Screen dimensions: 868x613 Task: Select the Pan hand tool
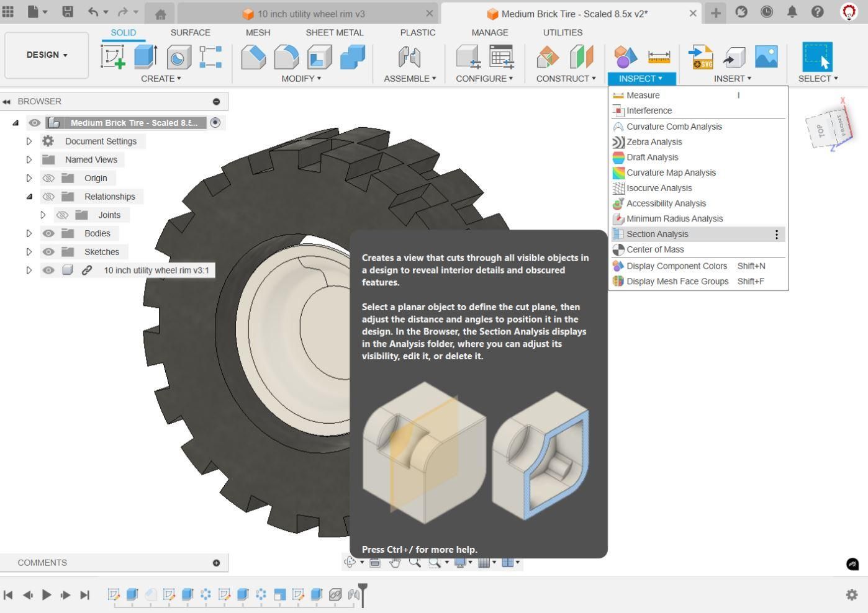tap(395, 562)
